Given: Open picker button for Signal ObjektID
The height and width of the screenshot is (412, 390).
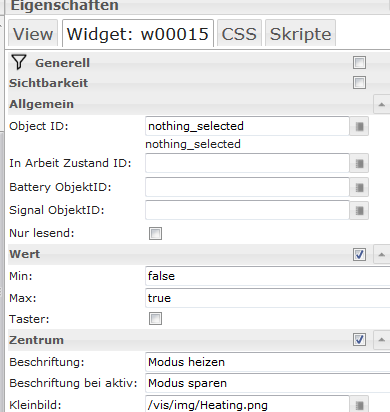Looking at the screenshot, I should 359,210.
